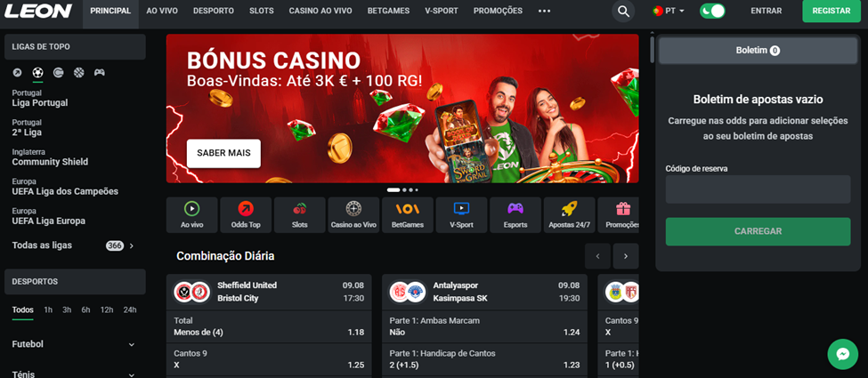
Task: Select the football icon under Ligas de Topo
Action: coord(37,73)
